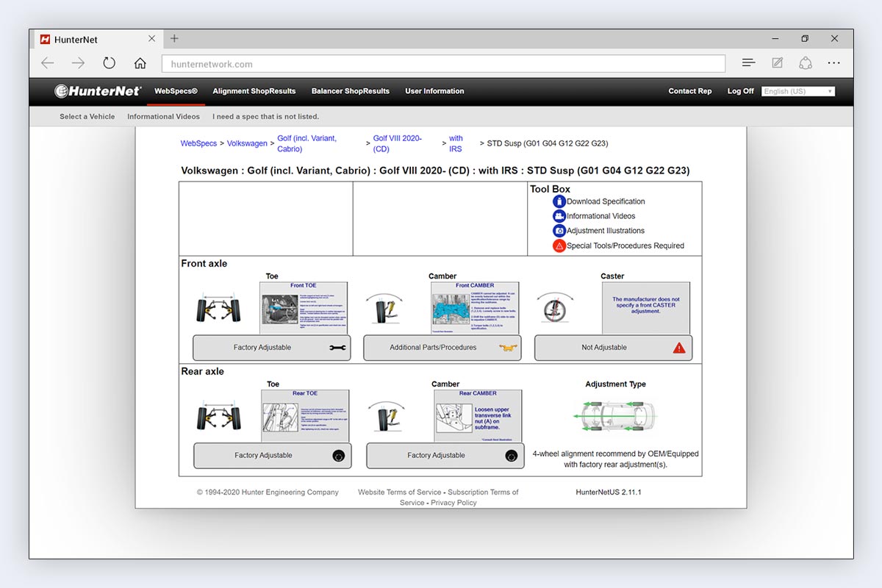
Task: Click the rear camber wheel diagram
Action: tap(387, 417)
